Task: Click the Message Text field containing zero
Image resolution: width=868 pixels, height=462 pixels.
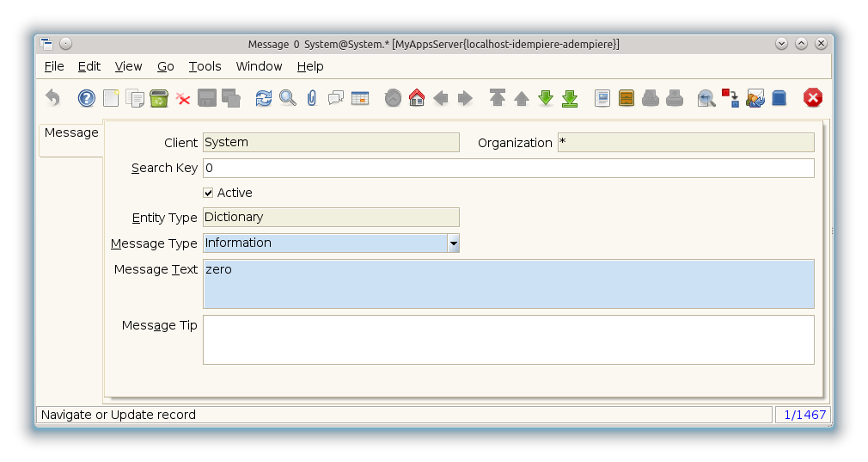Action: pos(508,284)
